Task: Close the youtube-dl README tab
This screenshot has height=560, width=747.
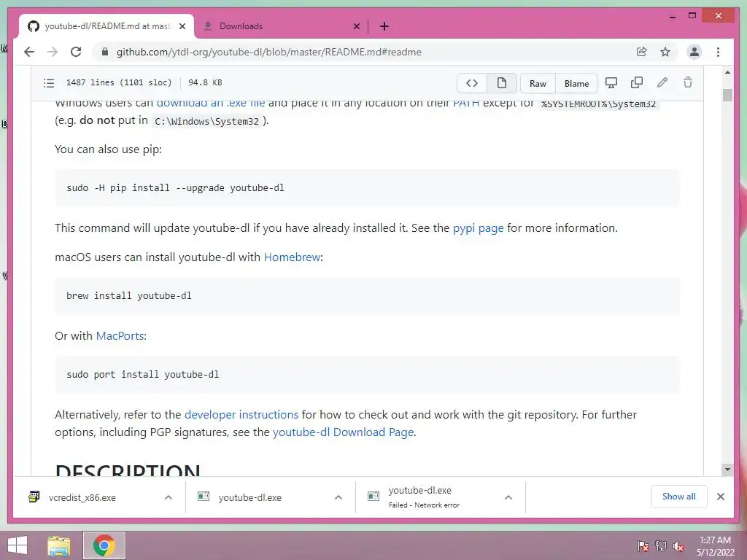Action: (182, 26)
